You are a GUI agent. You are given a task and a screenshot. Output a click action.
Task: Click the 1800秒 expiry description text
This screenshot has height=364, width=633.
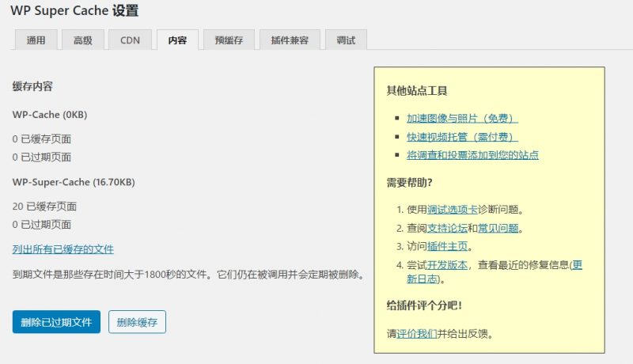pos(189,275)
